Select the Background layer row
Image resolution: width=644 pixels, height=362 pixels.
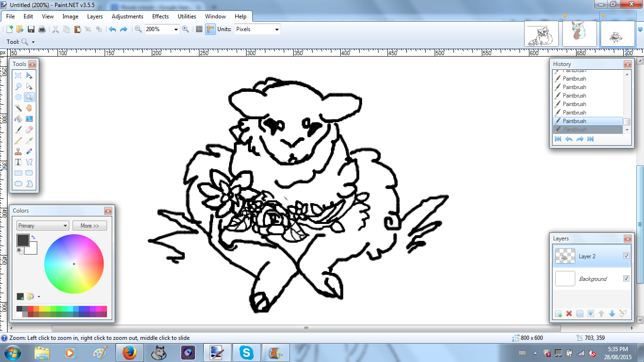[x=592, y=279]
